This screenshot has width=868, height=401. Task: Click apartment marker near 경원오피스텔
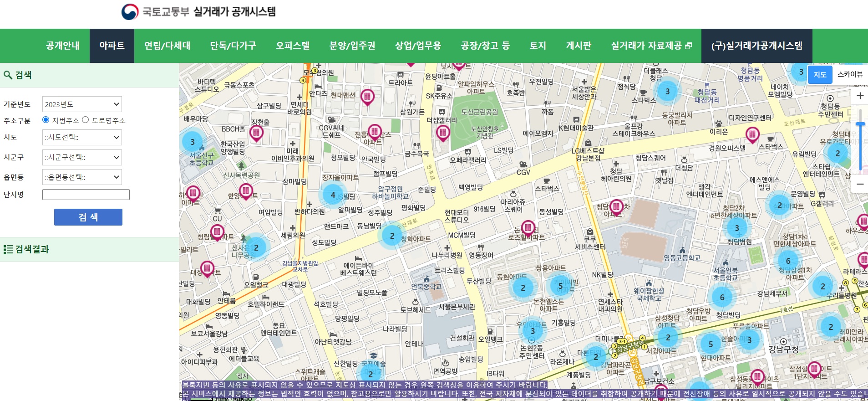[752, 135]
